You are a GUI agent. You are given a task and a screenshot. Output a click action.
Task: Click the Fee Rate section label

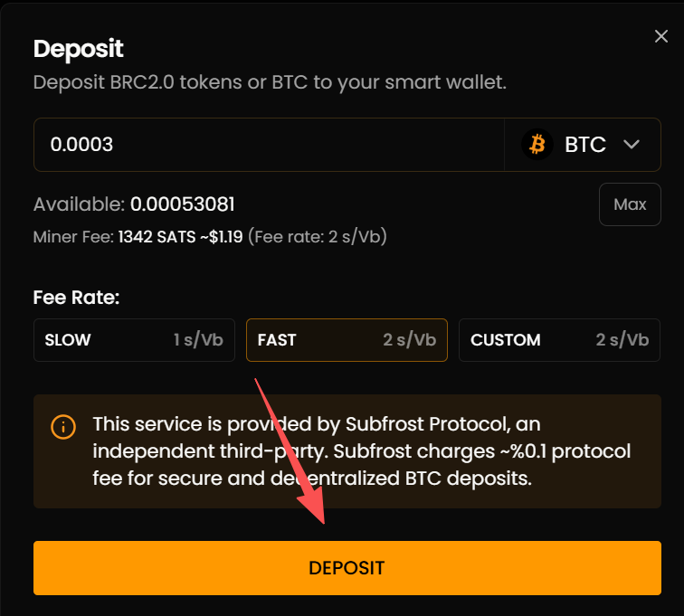pos(76,297)
